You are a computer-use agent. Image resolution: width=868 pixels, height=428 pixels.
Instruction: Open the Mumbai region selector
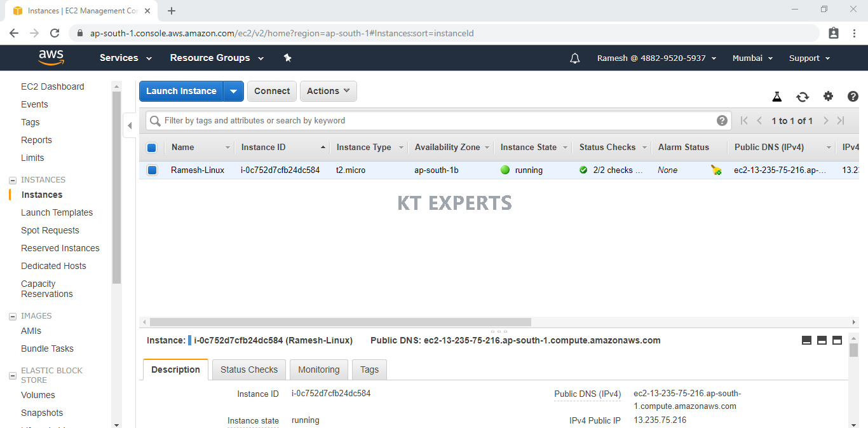pyautogui.click(x=752, y=58)
